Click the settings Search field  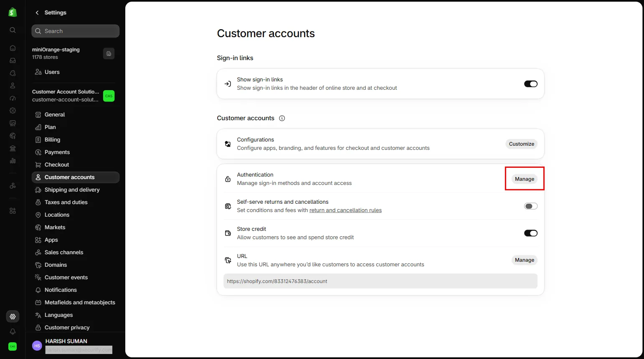click(x=76, y=31)
